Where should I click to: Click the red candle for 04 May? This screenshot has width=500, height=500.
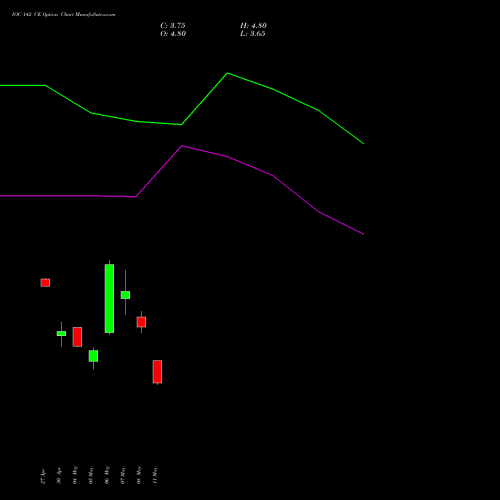[x=77, y=337]
